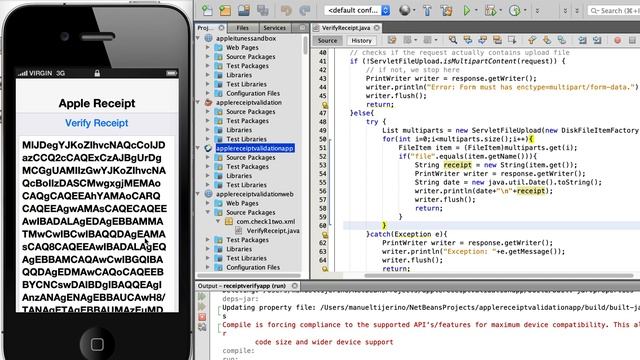Switch editor to Source view

pos(327,40)
